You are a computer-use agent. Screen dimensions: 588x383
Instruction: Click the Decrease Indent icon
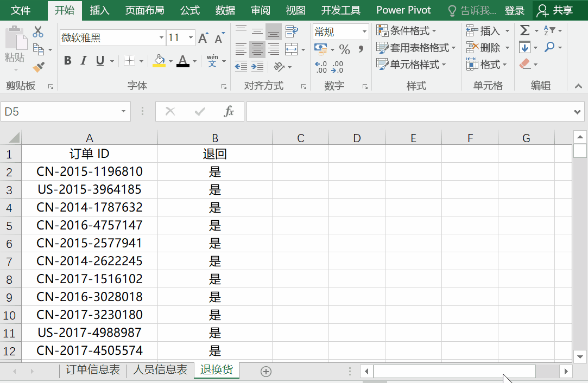pos(241,67)
